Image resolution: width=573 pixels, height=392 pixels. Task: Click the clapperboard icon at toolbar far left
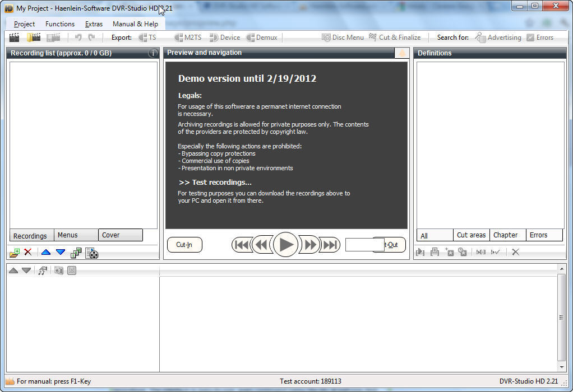tap(13, 37)
